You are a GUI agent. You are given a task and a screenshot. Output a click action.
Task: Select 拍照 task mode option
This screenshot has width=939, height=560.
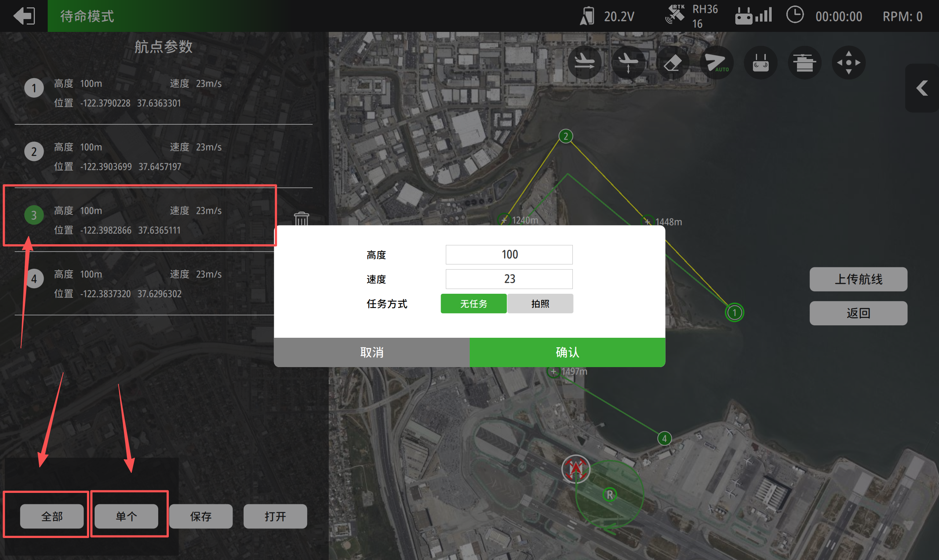[540, 304]
